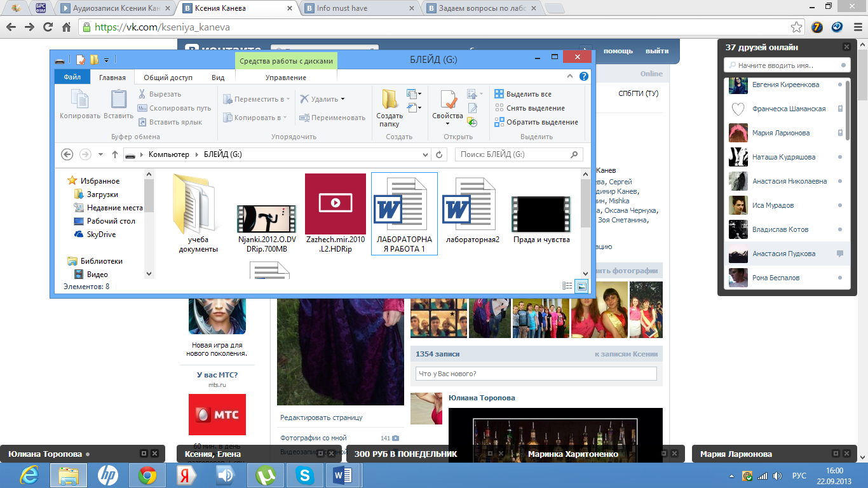Switch to the Info must have Chrome tab

click(x=359, y=8)
